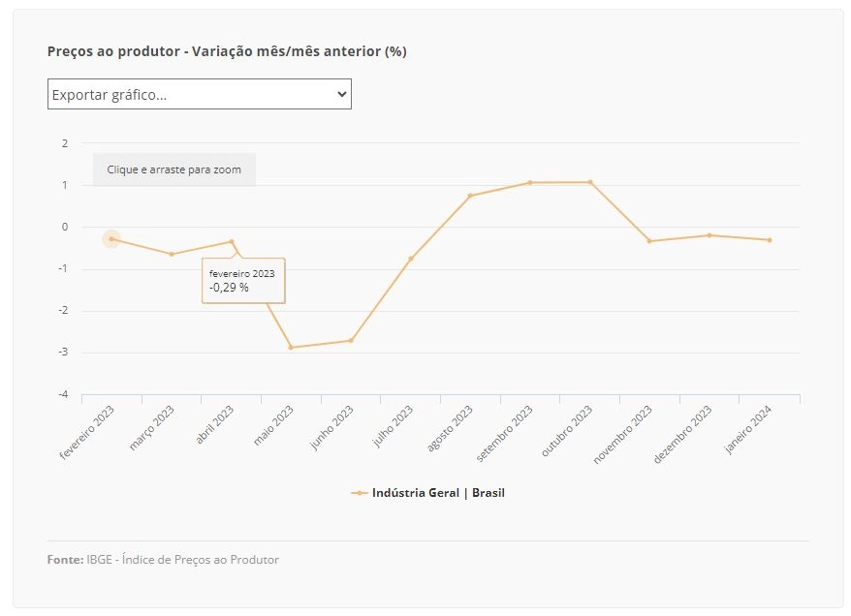Toggle the Indústria Geral | Brasil legend series
Screen dimensions: 851x616
pyautogui.click(x=427, y=493)
